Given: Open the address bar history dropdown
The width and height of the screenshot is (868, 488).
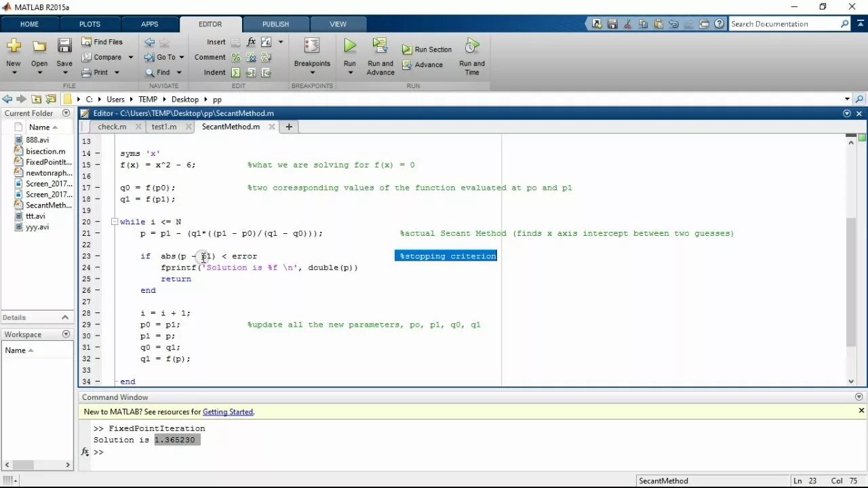Looking at the screenshot, I should (x=847, y=99).
